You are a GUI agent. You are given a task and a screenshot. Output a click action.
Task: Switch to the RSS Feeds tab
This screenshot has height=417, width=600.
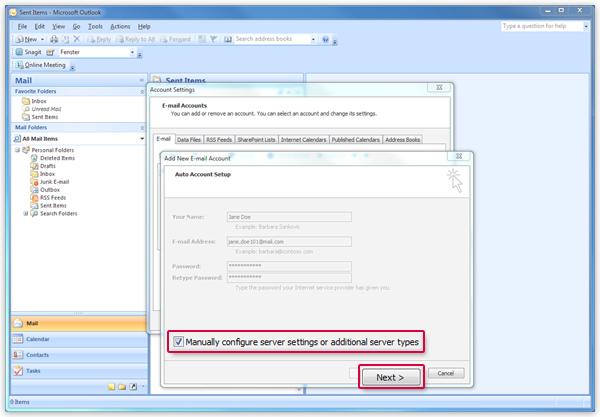[x=219, y=140]
